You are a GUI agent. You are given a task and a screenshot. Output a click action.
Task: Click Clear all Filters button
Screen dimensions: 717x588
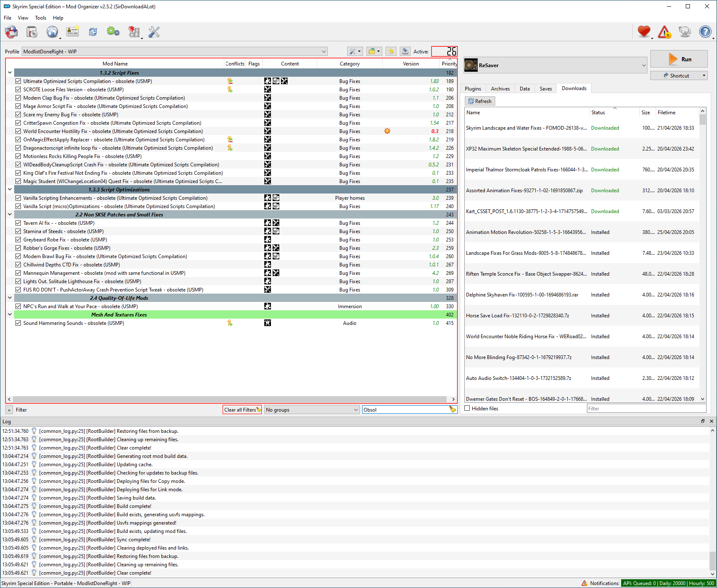pyautogui.click(x=243, y=410)
